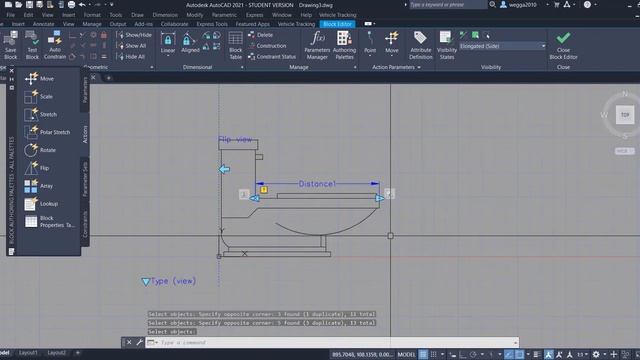Image resolution: width=640 pixels, height=360 pixels.
Task: Open the Draw menu
Action: [137, 15]
